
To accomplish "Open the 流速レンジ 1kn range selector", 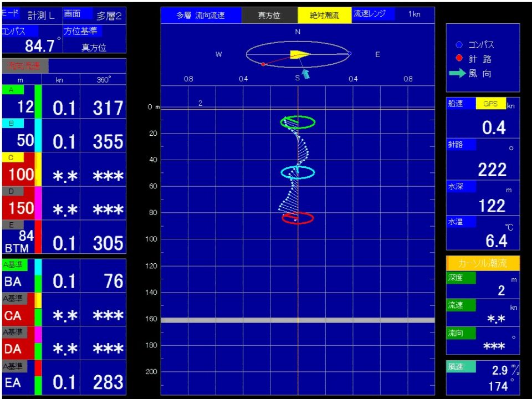I will [x=393, y=14].
